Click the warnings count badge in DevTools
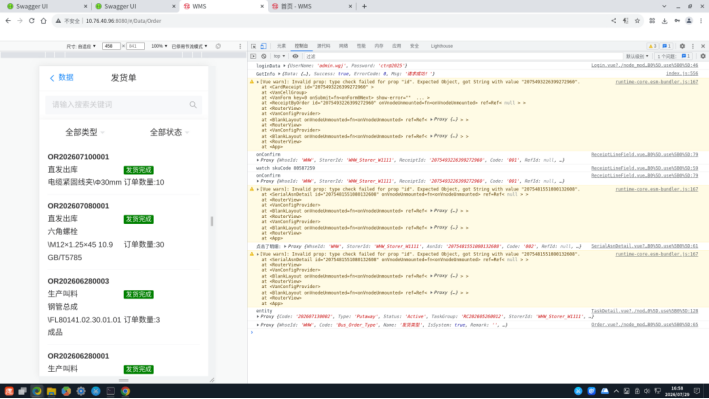709x399 pixels. click(652, 46)
